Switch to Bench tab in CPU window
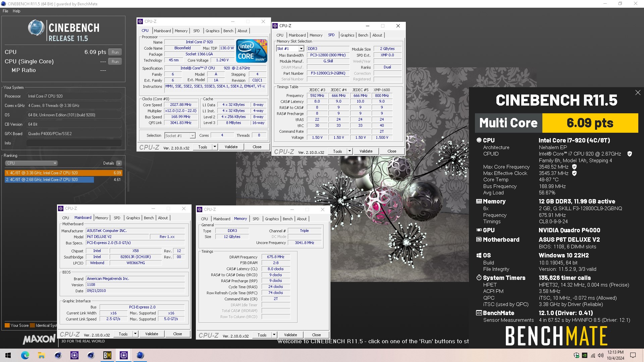 click(x=228, y=31)
